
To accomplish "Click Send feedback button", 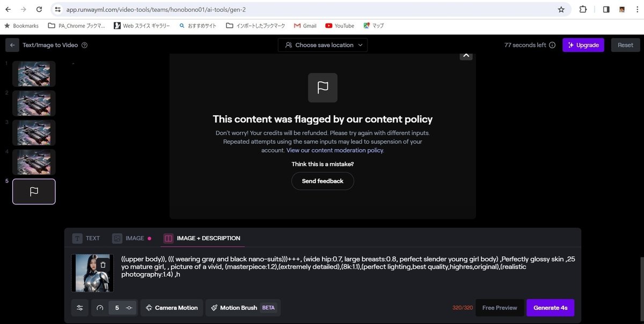I will click(323, 181).
